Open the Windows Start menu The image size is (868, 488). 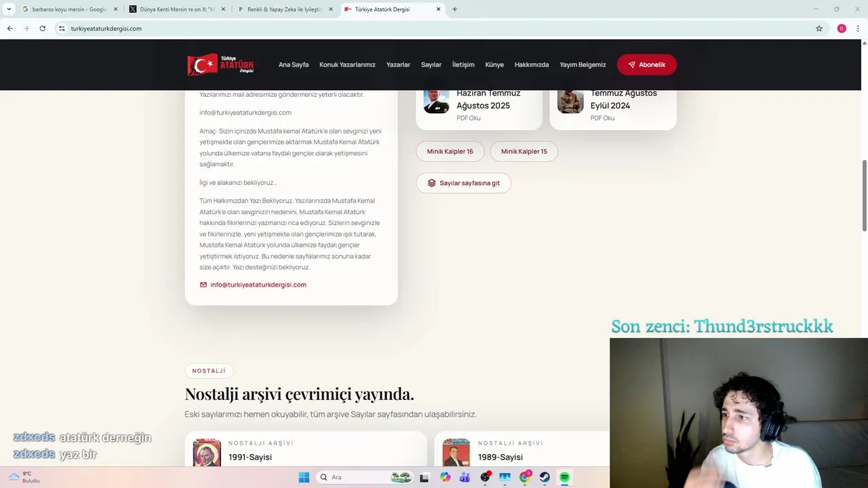304,477
